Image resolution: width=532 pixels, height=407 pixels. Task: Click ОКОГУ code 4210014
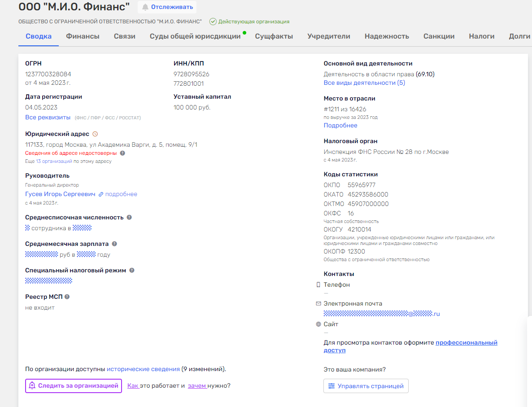(x=359, y=229)
